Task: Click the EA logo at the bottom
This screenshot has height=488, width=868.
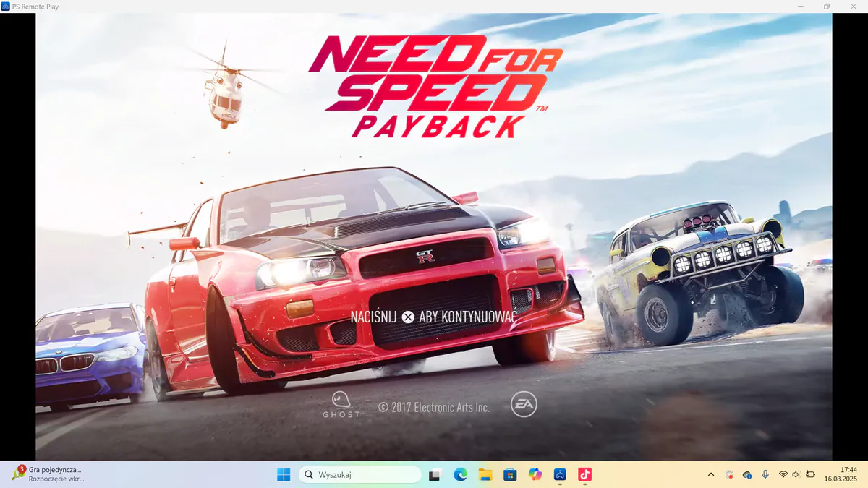Action: [524, 405]
